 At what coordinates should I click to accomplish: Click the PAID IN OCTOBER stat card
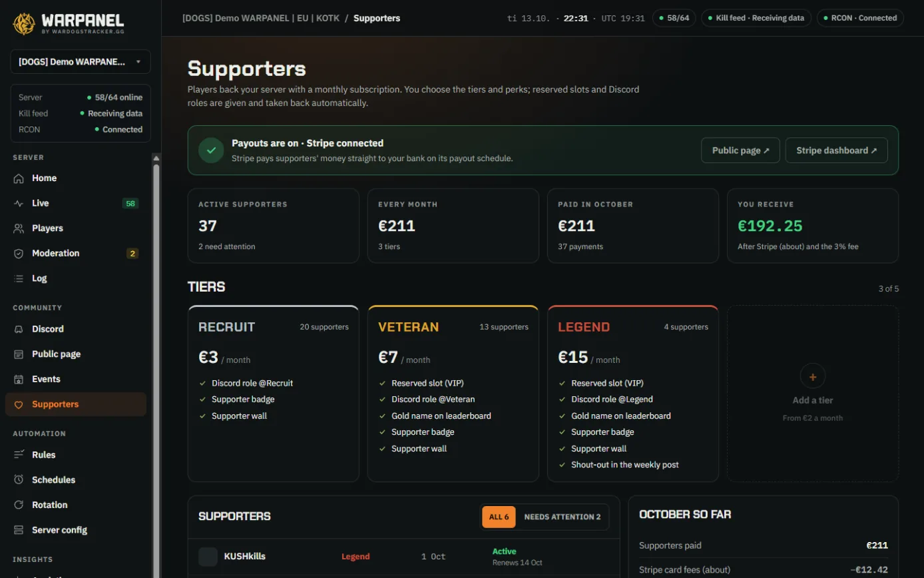click(633, 226)
